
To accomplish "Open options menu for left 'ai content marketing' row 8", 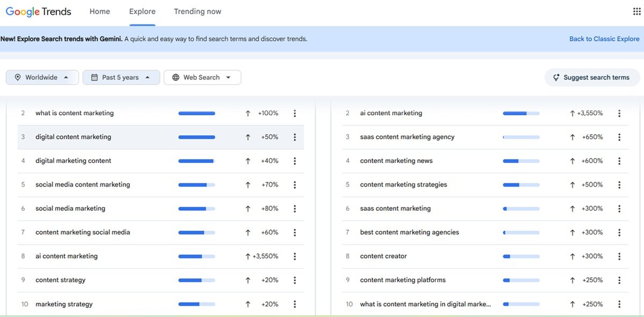I will coord(295,256).
